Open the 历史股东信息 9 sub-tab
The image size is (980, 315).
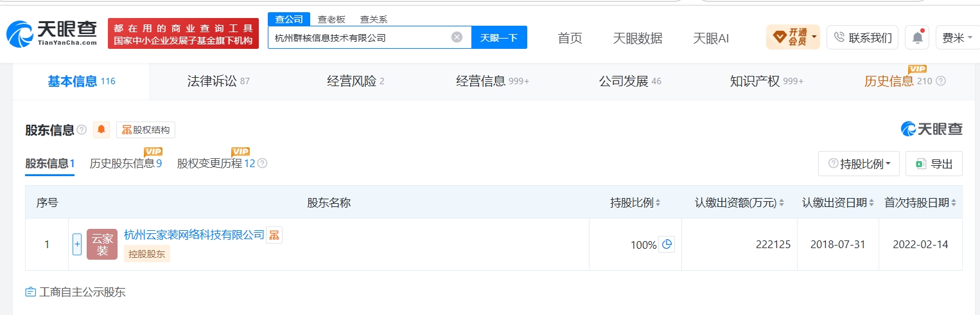(126, 163)
